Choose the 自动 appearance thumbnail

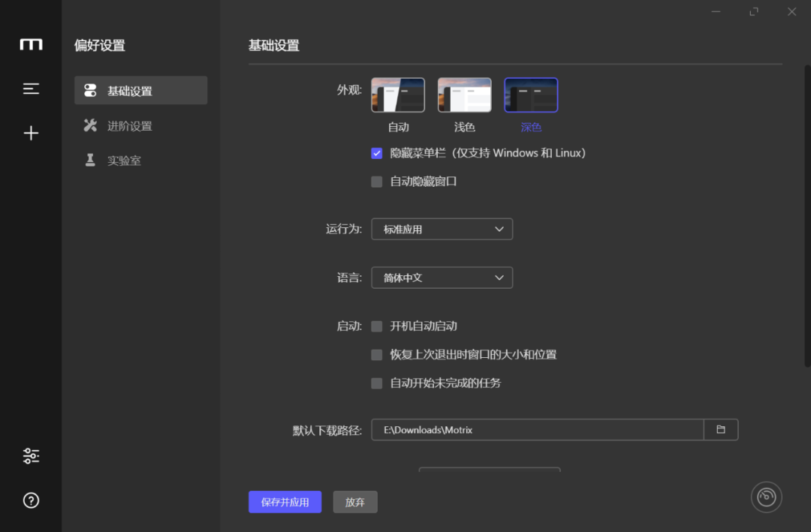pyautogui.click(x=398, y=95)
